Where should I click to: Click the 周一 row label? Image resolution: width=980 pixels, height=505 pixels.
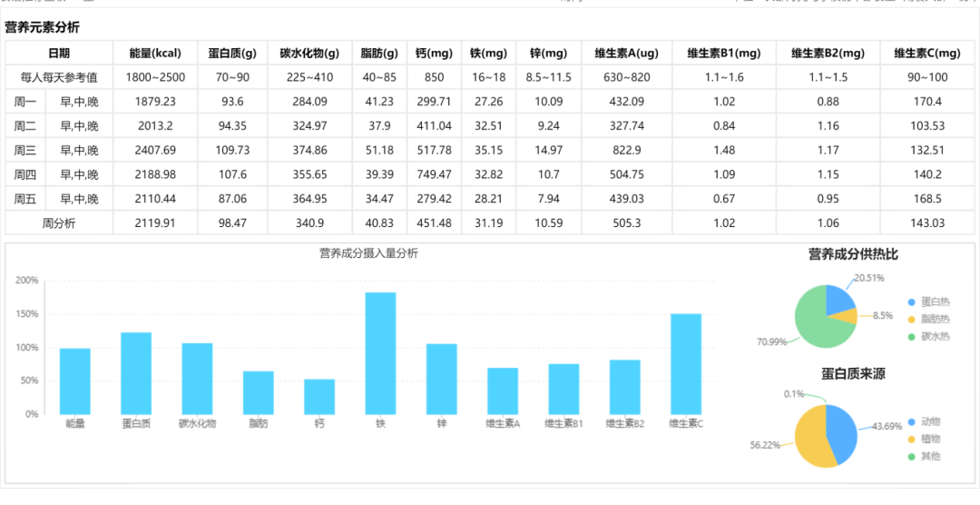point(25,102)
